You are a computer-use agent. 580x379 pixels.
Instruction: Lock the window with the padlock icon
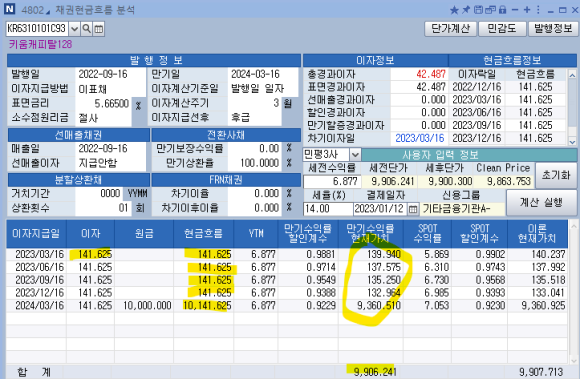(502, 10)
